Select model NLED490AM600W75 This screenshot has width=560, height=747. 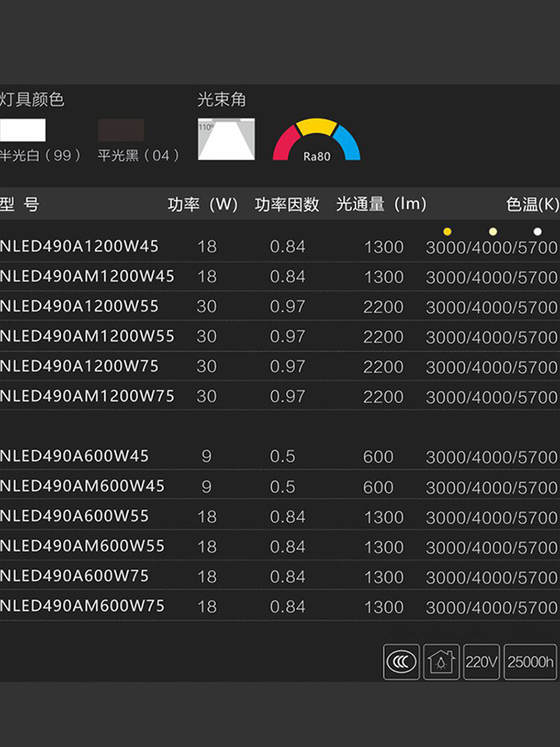tap(82, 606)
